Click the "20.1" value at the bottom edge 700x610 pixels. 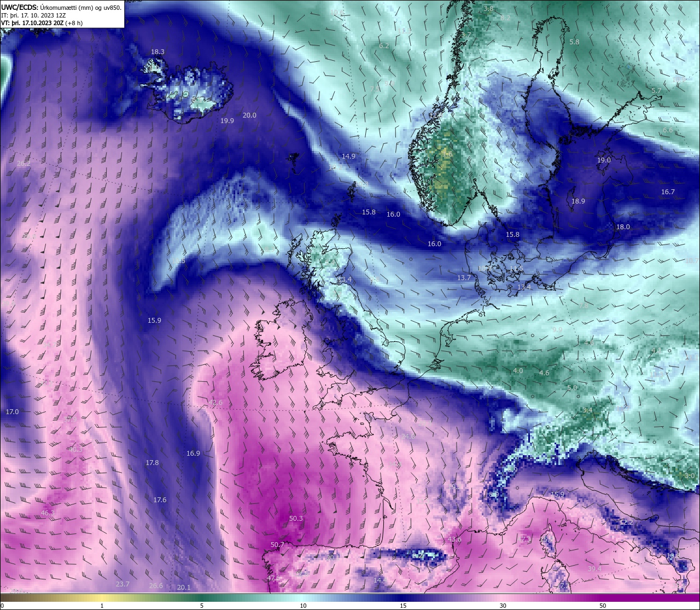(x=184, y=588)
